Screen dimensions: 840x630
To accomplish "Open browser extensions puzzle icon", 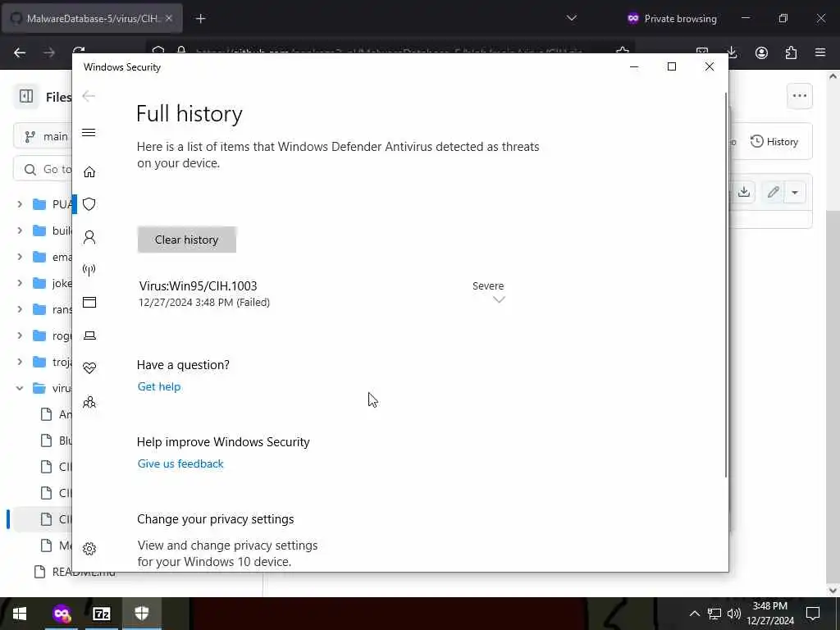I will [x=791, y=52].
